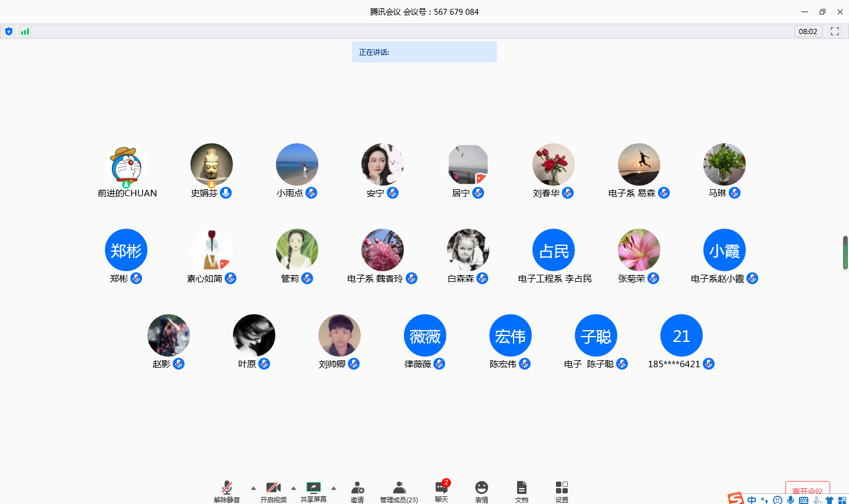Open the 设置 settings icon
Viewport: 849px width, 504px height.
[562, 490]
